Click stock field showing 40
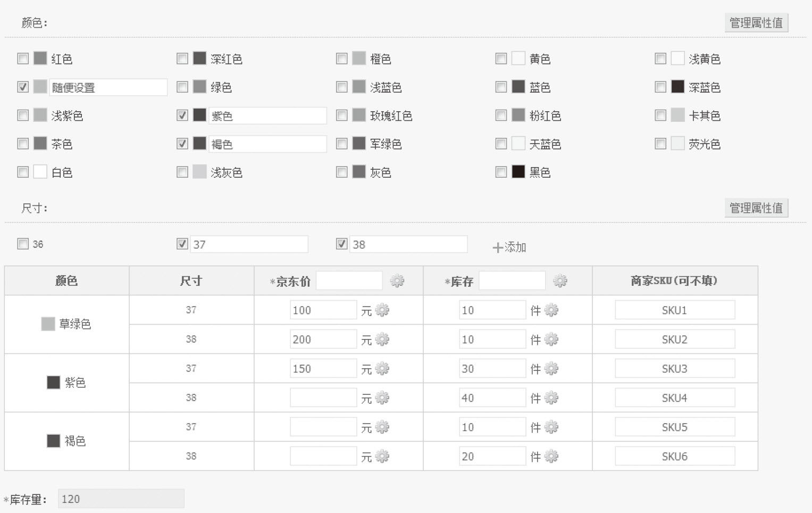The height and width of the screenshot is (513, 812). click(x=492, y=398)
